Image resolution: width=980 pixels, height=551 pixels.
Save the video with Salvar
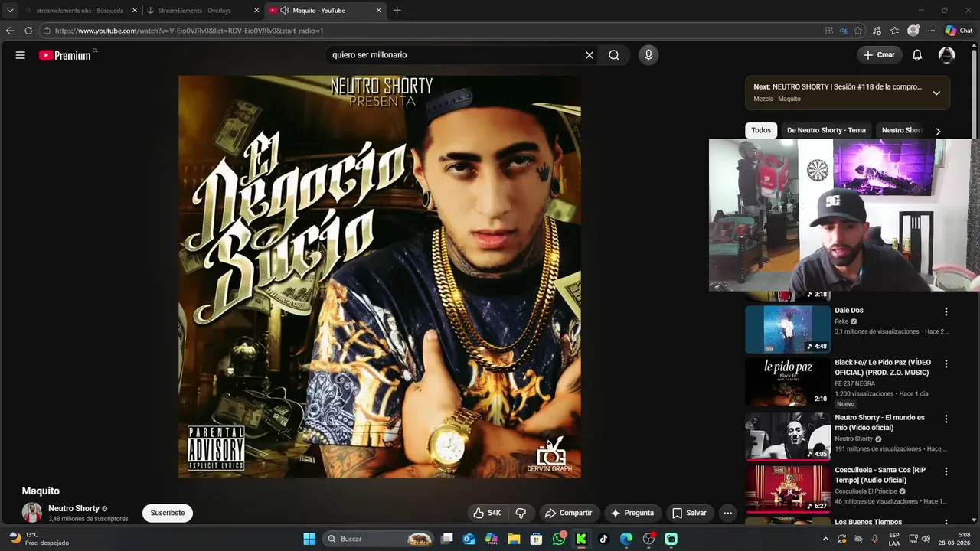point(689,513)
